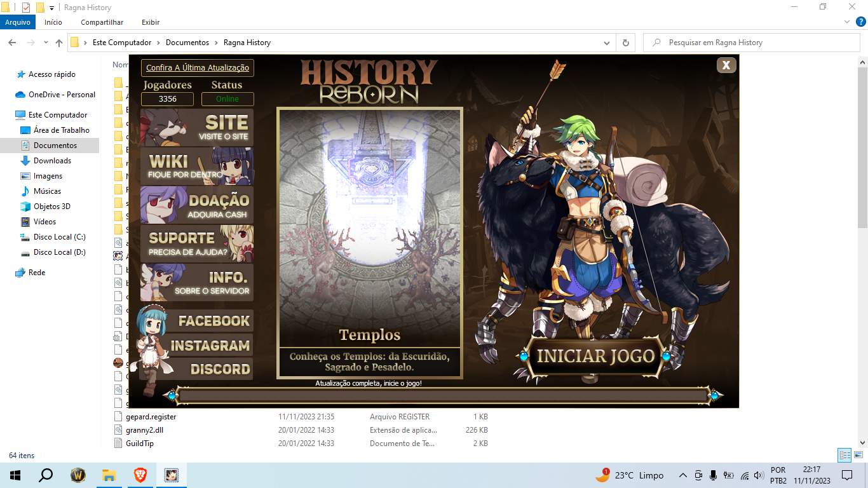The height and width of the screenshot is (488, 868).
Task: Open the SITE banner in launcher
Action: (196, 127)
